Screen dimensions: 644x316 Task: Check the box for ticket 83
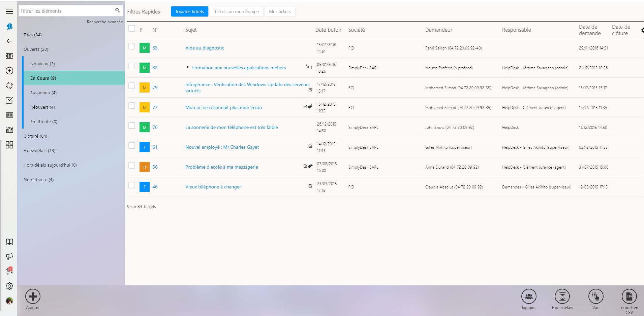[132, 46]
